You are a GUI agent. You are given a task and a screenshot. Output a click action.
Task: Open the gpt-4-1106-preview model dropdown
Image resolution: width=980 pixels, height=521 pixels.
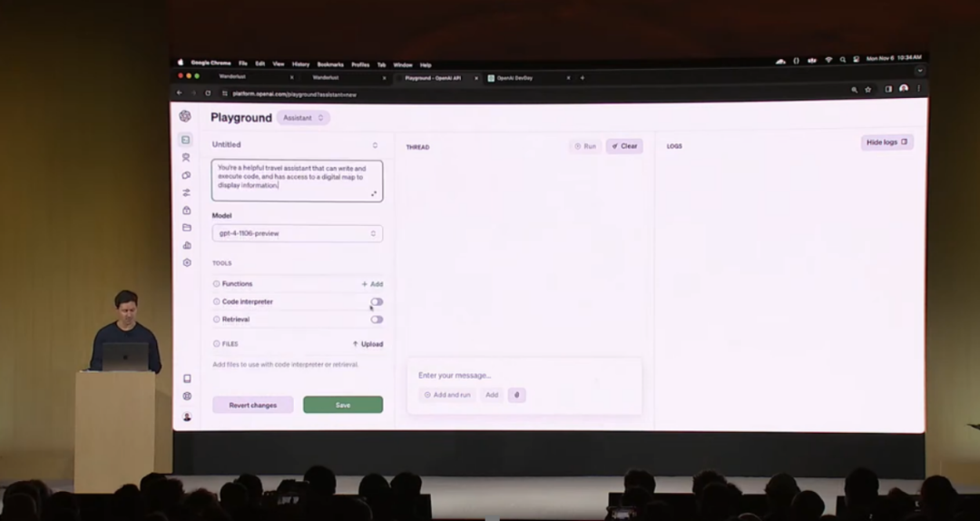click(297, 233)
